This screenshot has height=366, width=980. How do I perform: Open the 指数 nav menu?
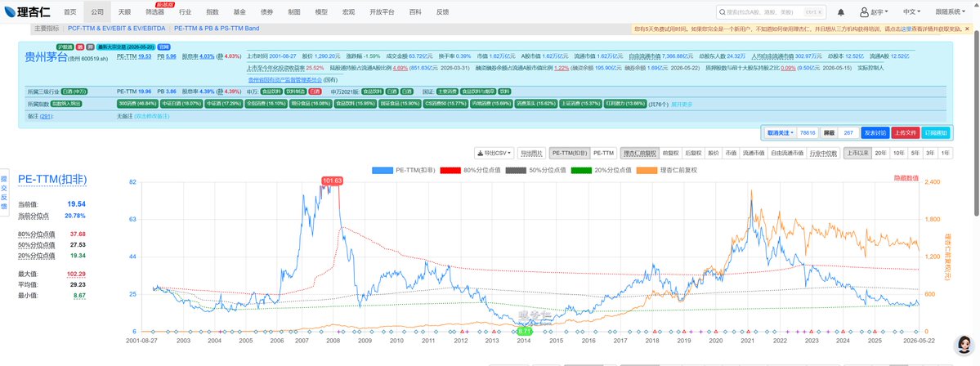pos(213,12)
